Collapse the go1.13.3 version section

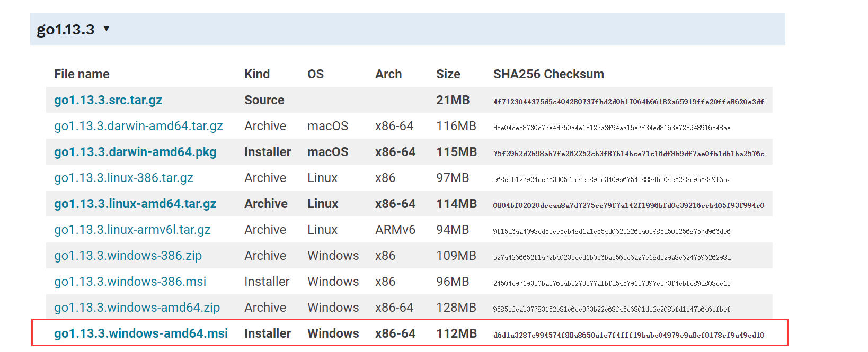click(x=107, y=29)
